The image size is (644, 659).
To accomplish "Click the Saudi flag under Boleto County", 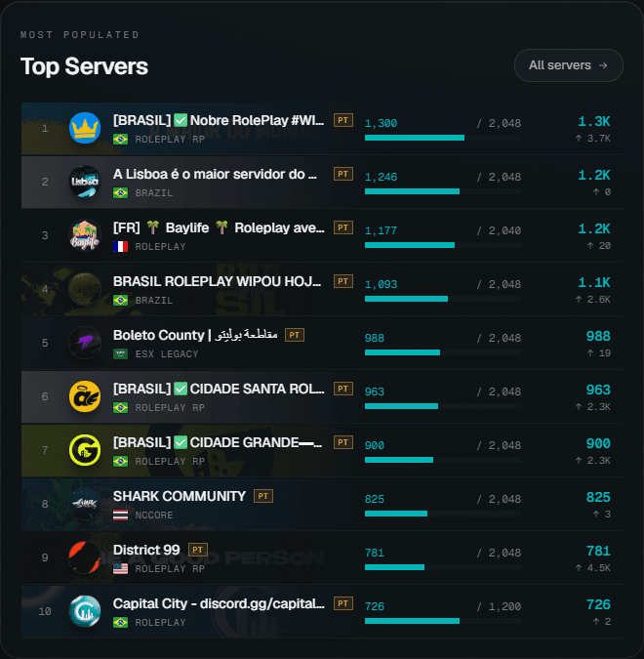I will coord(121,353).
